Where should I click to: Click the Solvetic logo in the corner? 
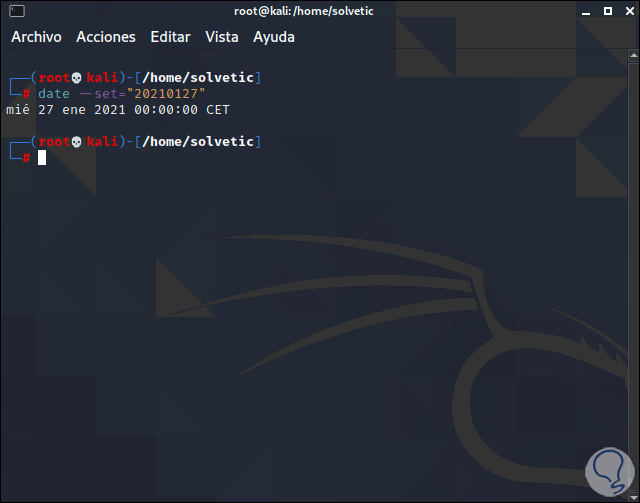point(609,472)
